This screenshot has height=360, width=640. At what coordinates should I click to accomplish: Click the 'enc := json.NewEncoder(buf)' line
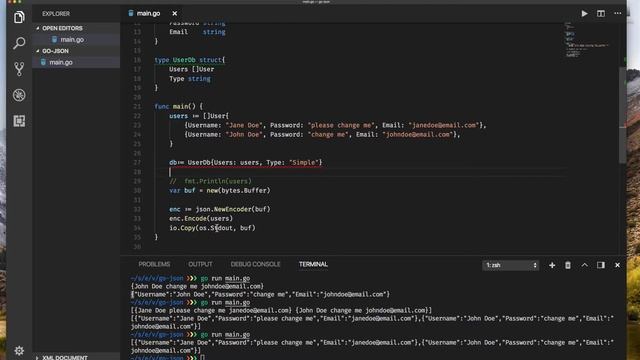click(220, 209)
